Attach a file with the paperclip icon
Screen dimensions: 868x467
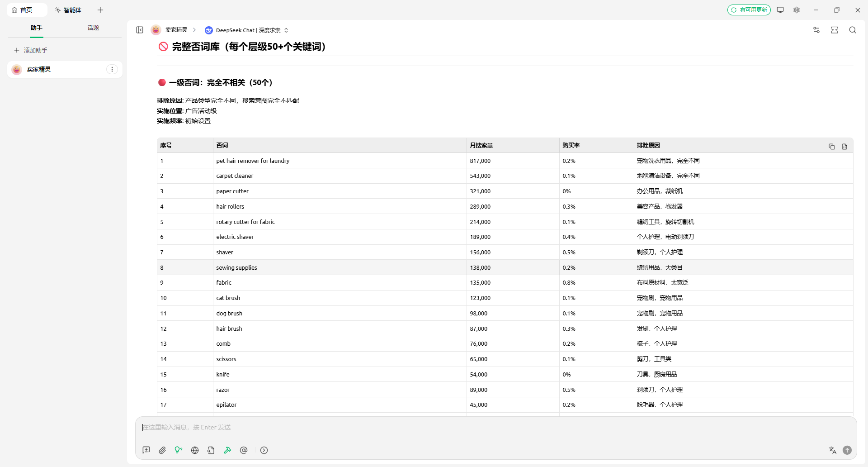tap(162, 450)
